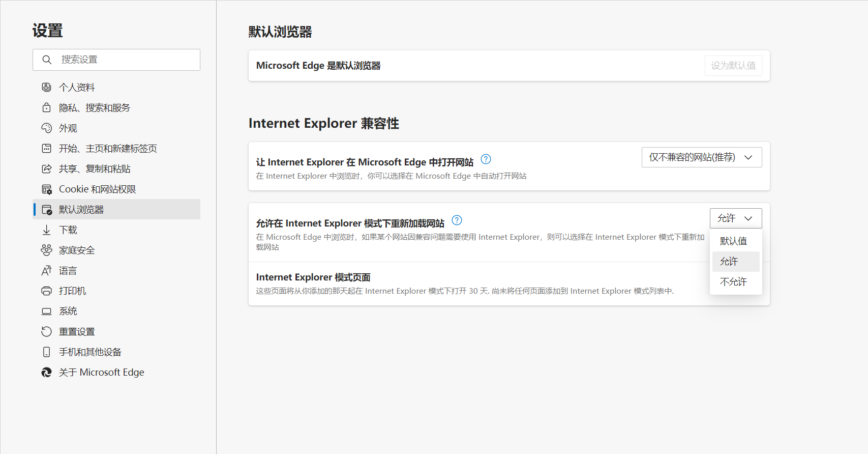Click help icon next to 重新加载网站 setting

pos(457,220)
